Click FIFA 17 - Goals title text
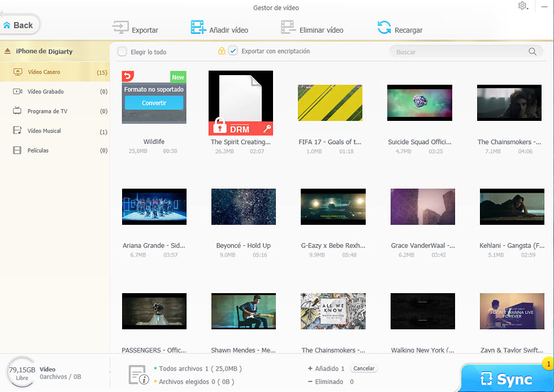Screen dimensions: 554x392 point(330,142)
